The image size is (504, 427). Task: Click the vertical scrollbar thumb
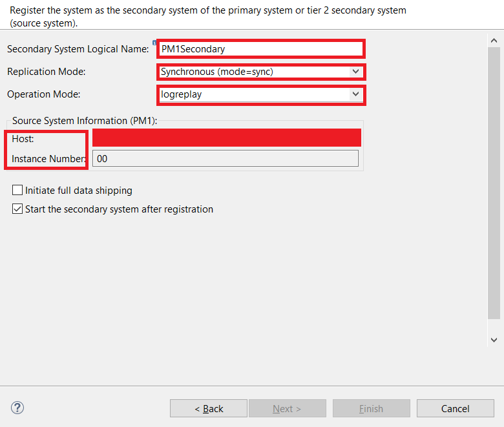(x=494, y=181)
